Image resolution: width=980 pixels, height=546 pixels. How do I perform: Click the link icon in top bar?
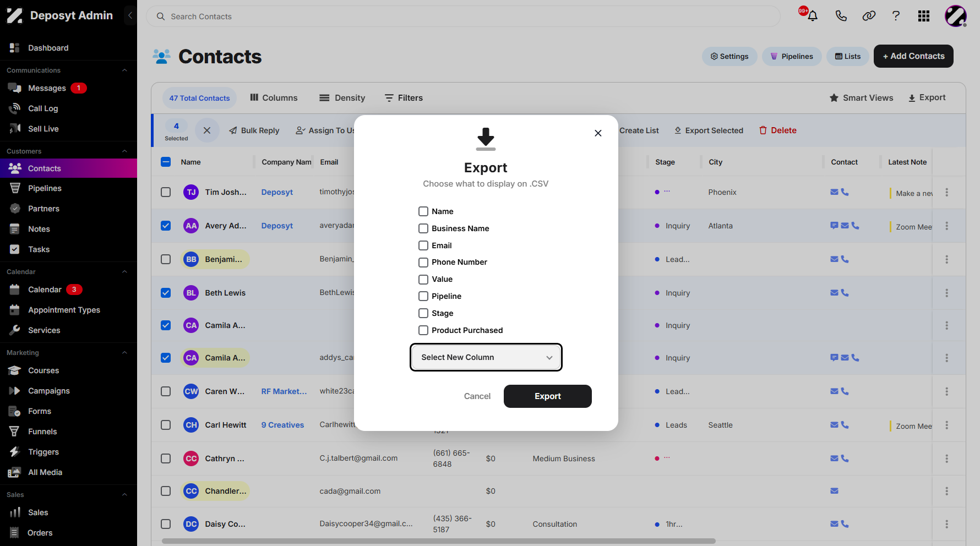point(869,16)
